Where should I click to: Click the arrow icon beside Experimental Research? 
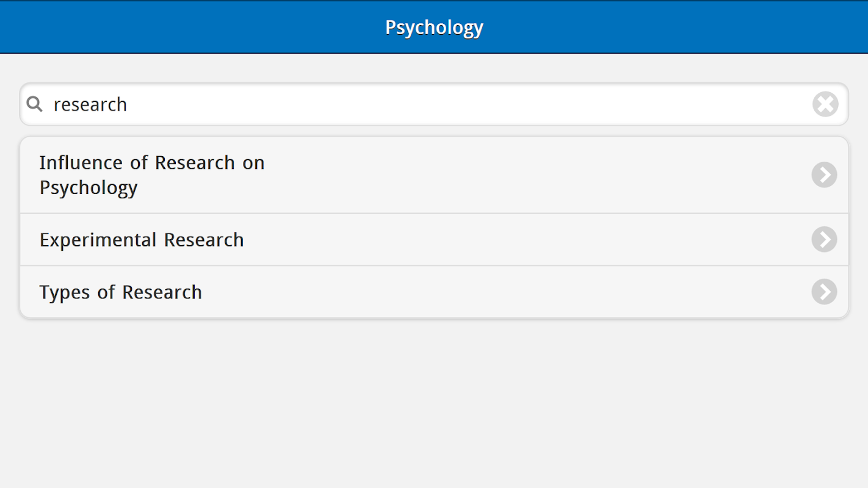click(824, 240)
